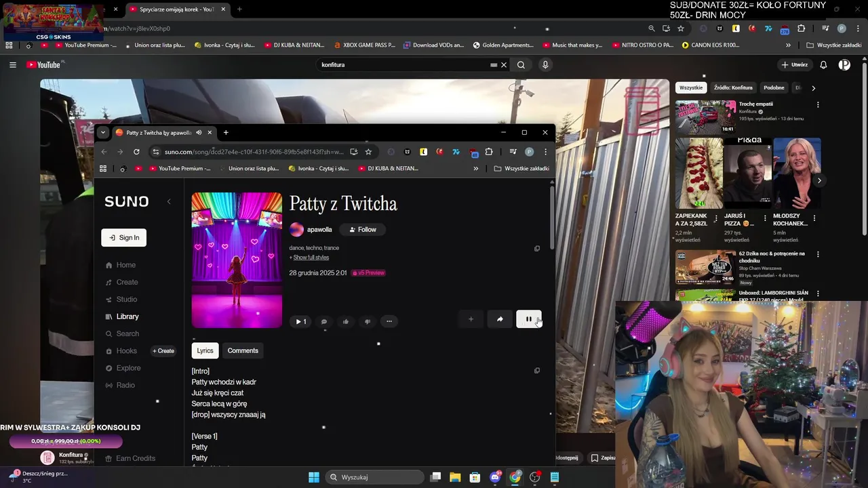The width and height of the screenshot is (868, 488).
Task: Sign in to Suno
Action: (x=124, y=238)
